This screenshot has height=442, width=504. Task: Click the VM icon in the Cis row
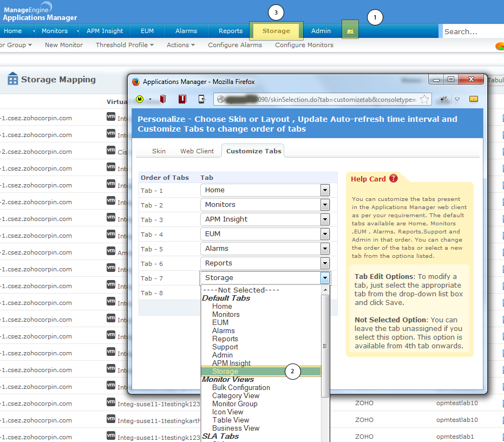(x=111, y=150)
